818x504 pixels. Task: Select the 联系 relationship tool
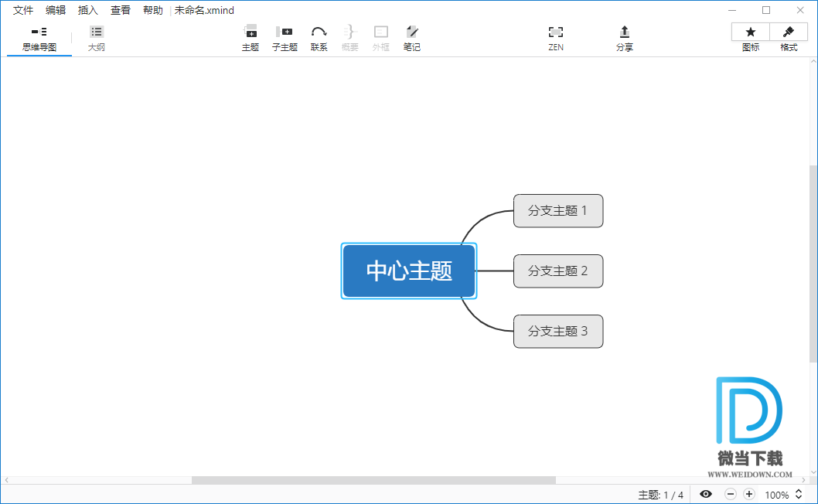coord(319,38)
